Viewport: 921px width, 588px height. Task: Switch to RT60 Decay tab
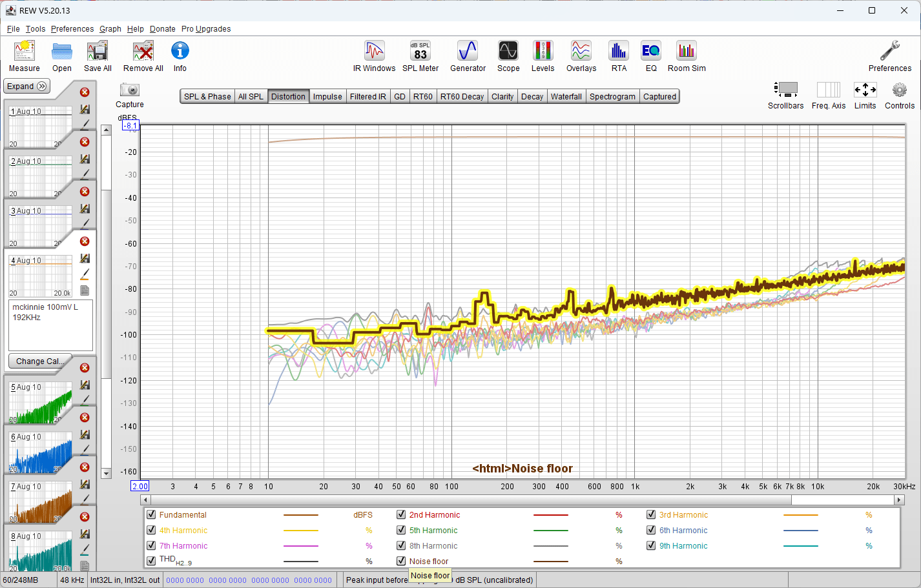pos(462,97)
